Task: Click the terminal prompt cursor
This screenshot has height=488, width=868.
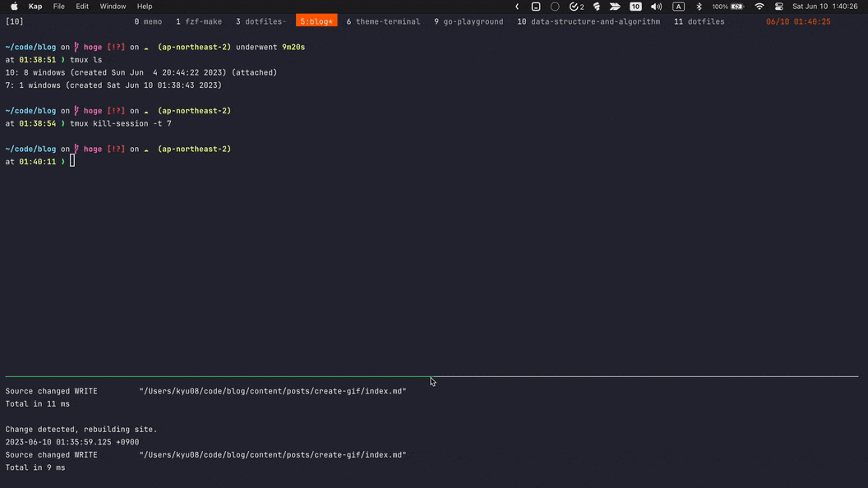Action: pos(72,161)
